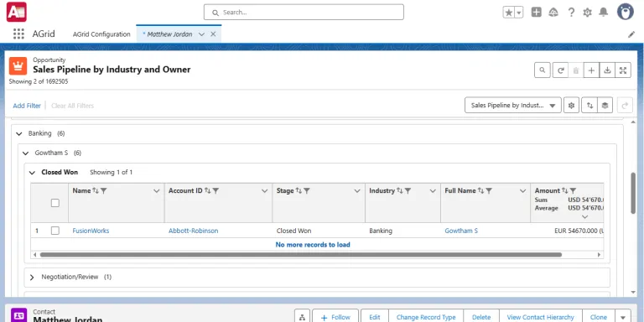Click the grid horizontal scrollbar

301,255
